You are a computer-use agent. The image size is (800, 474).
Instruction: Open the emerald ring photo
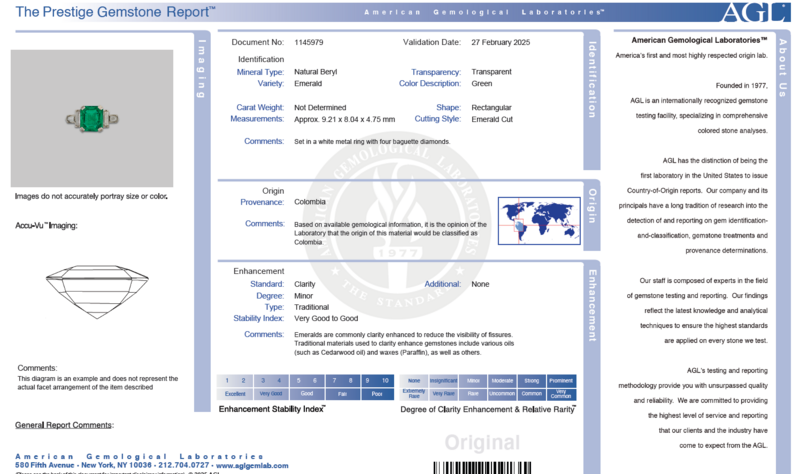pyautogui.click(x=92, y=118)
